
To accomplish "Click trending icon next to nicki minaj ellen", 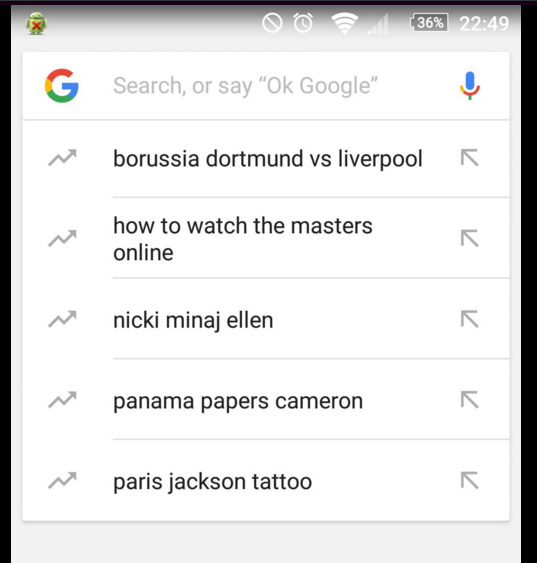I will [62, 319].
